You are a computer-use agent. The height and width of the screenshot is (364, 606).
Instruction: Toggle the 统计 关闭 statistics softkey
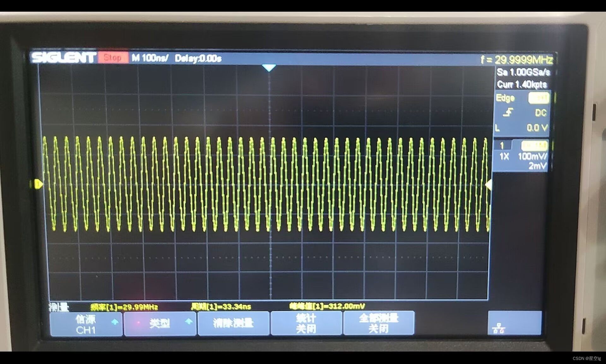pos(306,323)
